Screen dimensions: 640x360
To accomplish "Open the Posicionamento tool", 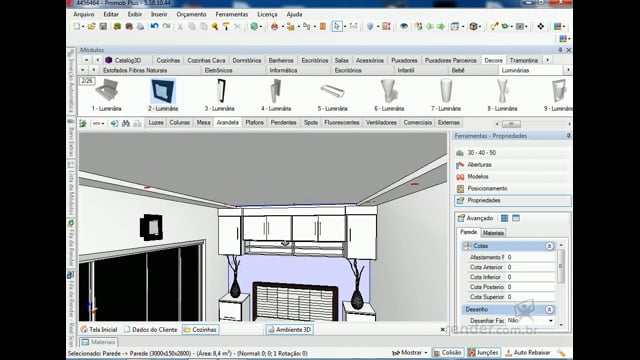I will [x=487, y=189].
